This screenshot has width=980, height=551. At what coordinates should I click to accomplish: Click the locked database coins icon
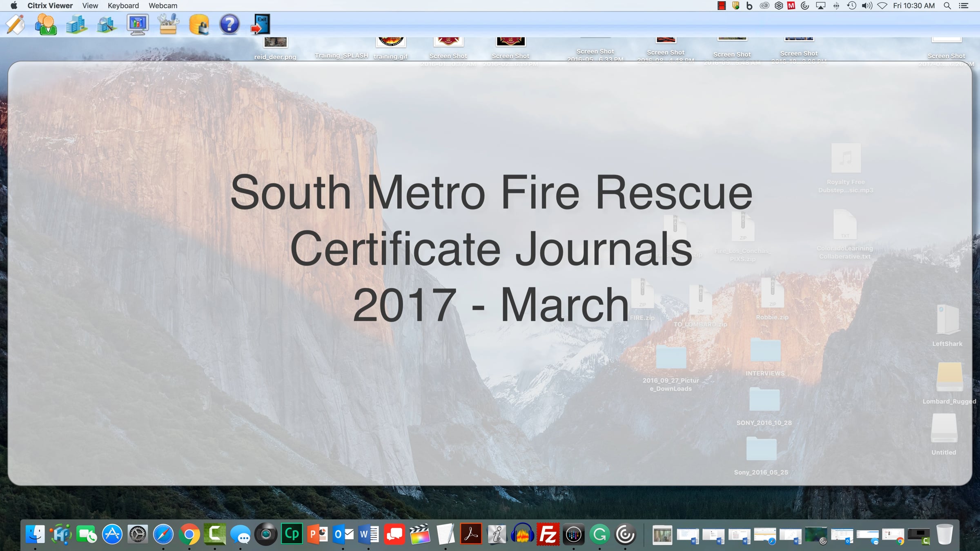pos(199,24)
